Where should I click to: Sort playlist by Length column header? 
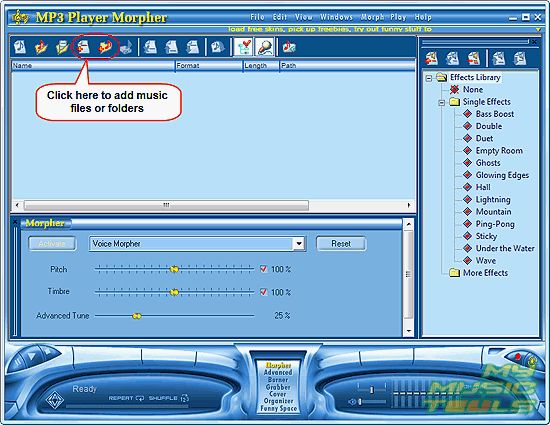coord(261,66)
